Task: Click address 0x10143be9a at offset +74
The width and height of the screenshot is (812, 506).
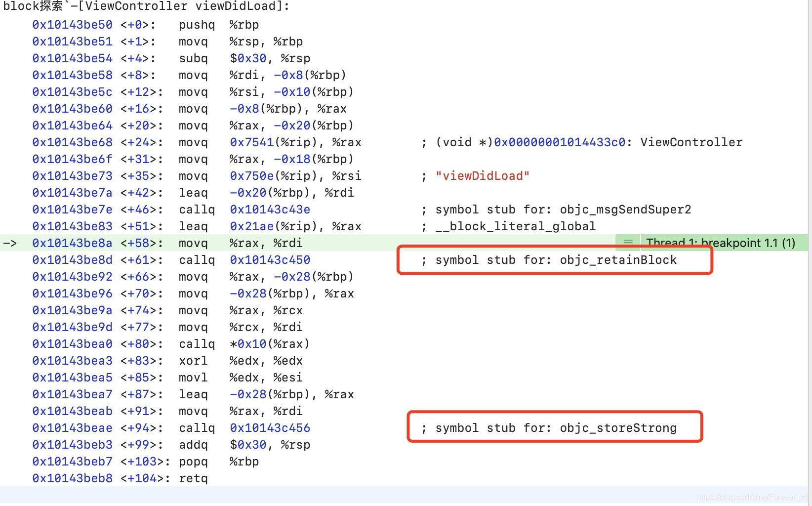Action: point(72,310)
